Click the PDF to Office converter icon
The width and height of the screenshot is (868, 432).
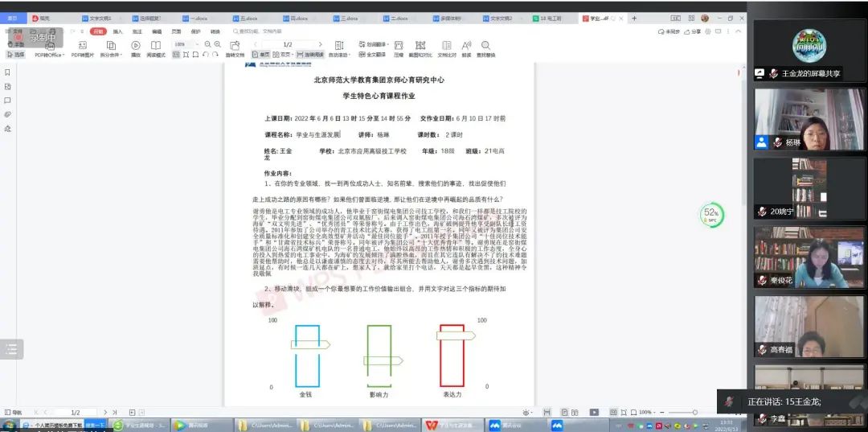click(50, 45)
